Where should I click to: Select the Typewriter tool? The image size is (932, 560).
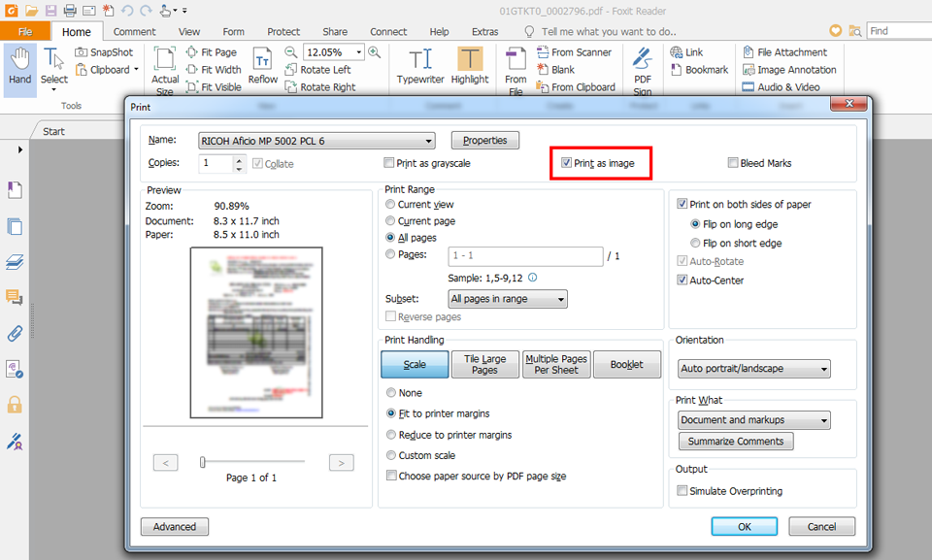click(x=420, y=67)
